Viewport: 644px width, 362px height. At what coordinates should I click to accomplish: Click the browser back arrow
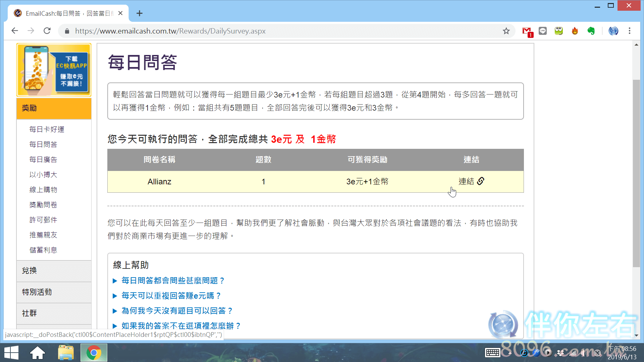(x=15, y=31)
